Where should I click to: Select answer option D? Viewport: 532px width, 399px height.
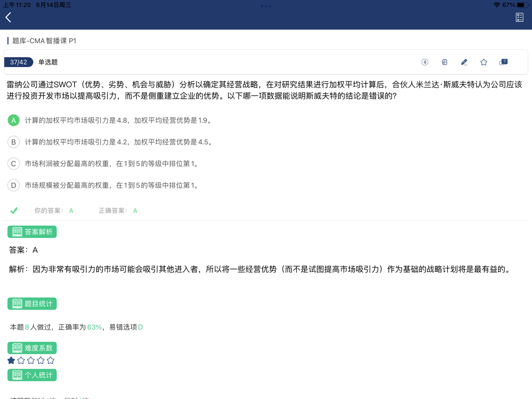point(14,185)
